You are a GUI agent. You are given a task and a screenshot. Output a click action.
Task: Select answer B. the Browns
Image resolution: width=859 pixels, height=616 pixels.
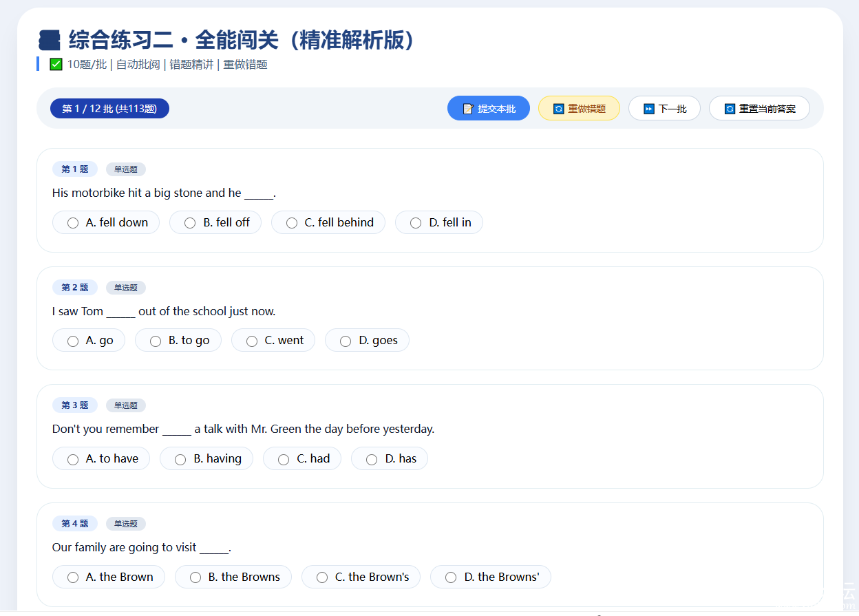[233, 577]
